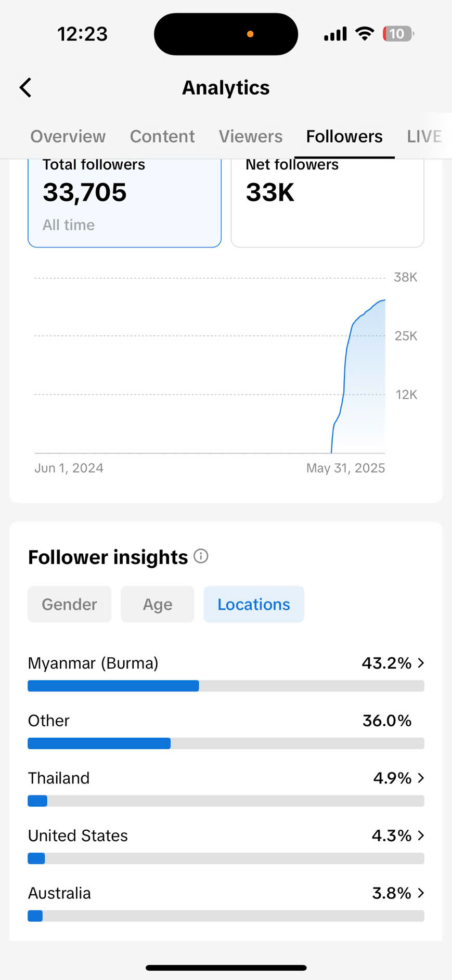Screen dimensions: 452x980
Task: Expand Thailand location details chevron
Action: 421,778
